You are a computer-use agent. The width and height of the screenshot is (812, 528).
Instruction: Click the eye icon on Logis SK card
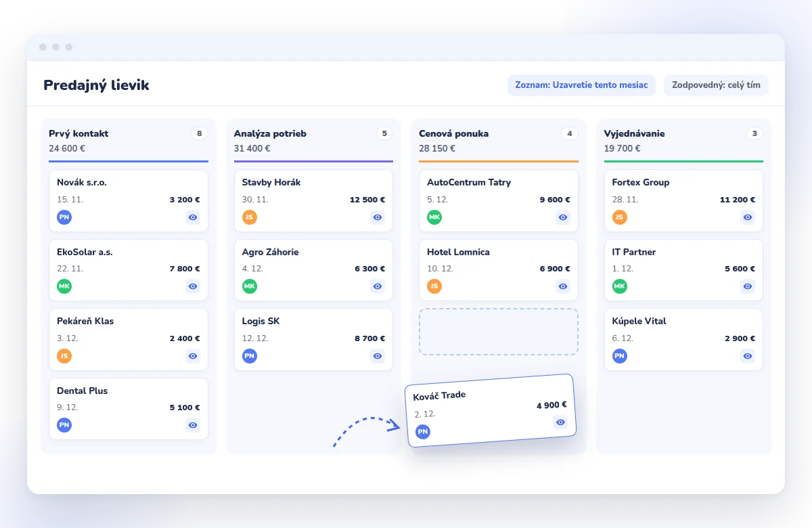(378, 356)
